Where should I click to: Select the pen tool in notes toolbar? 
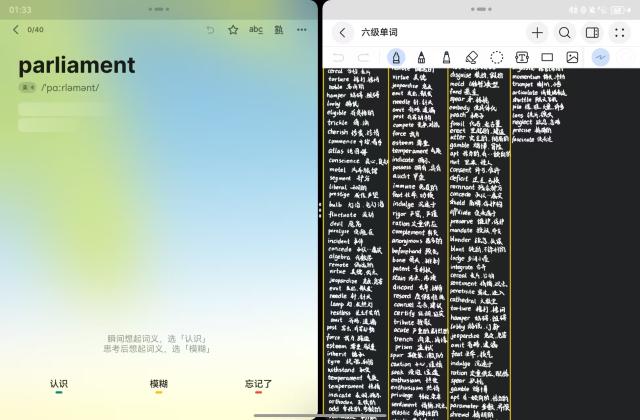pyautogui.click(x=397, y=57)
